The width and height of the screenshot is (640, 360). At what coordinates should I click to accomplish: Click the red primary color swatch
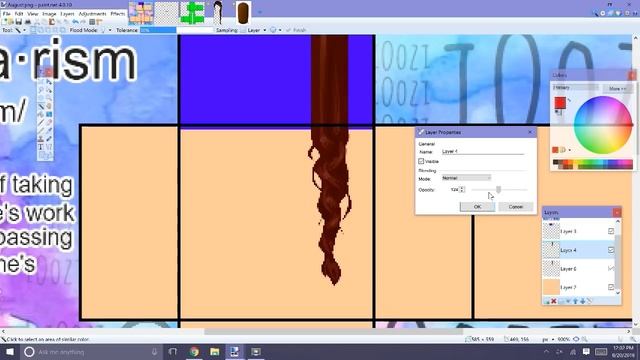pos(560,102)
